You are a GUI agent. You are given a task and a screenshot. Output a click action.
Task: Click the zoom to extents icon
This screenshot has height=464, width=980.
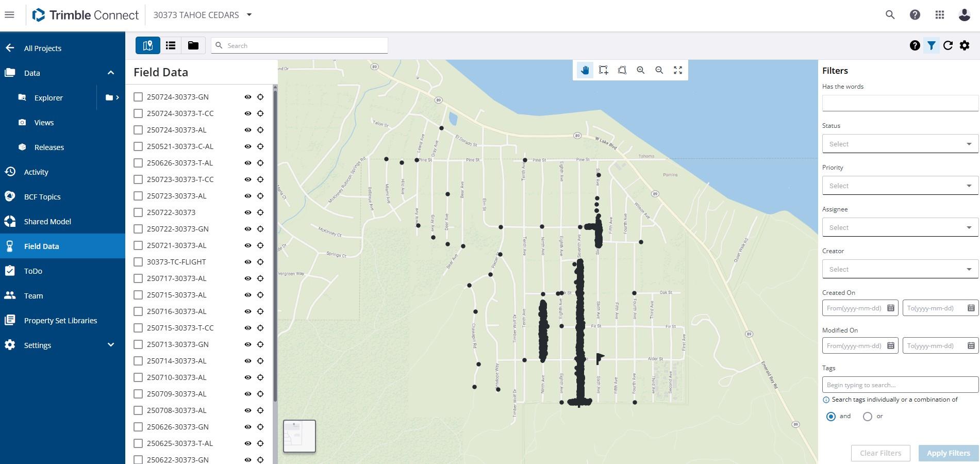tap(678, 70)
